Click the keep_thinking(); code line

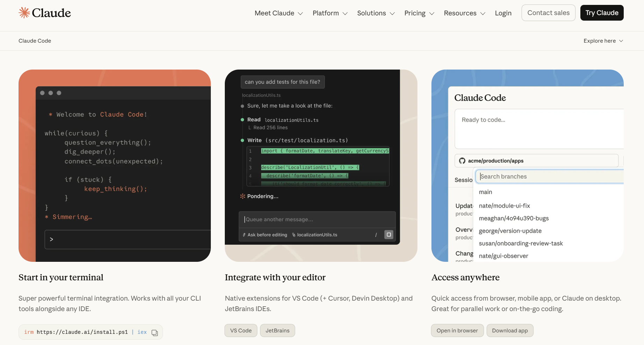(115, 189)
